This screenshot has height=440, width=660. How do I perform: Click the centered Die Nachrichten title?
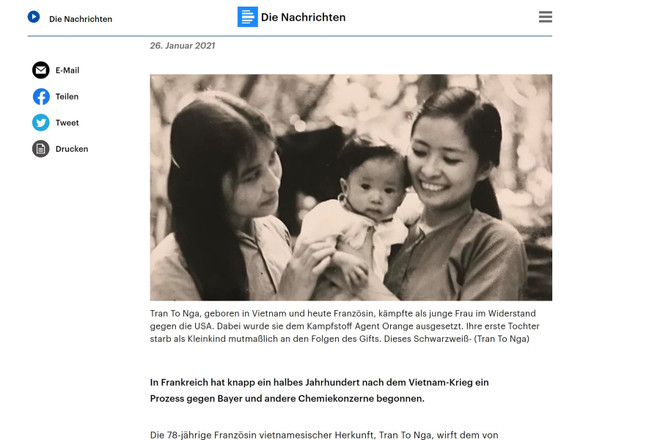pyautogui.click(x=303, y=17)
